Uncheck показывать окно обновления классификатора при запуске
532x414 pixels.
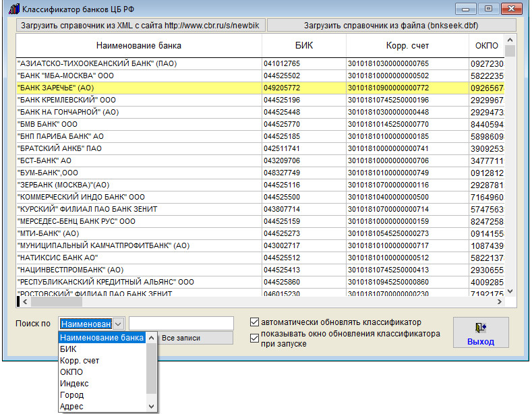coord(254,338)
